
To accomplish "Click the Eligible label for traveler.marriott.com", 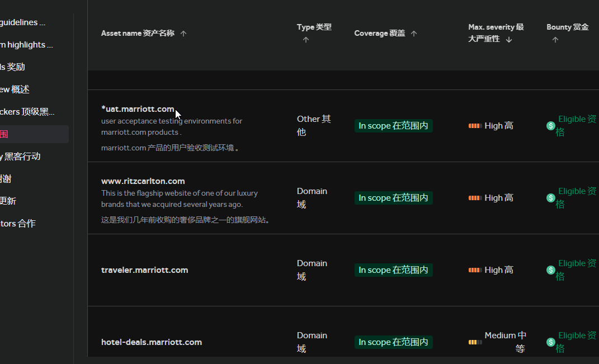I will [x=576, y=270].
